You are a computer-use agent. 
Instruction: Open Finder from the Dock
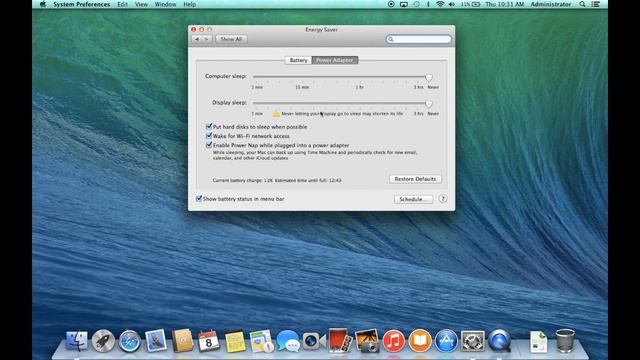point(77,341)
